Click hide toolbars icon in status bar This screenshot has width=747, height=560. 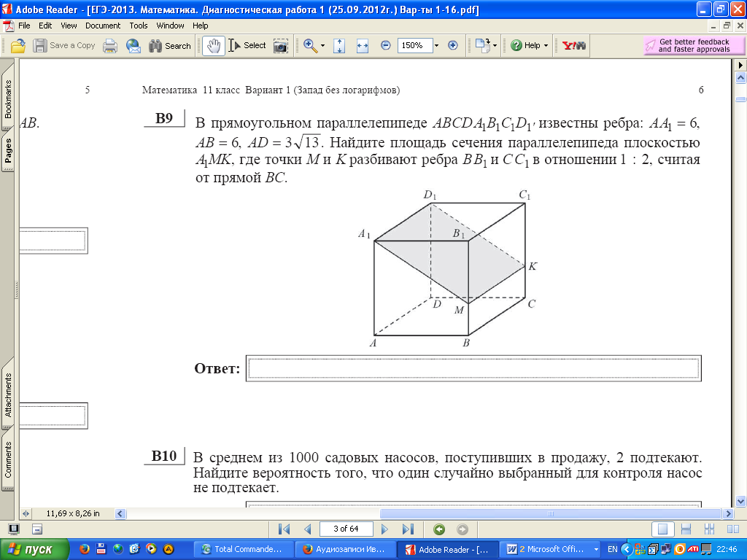pyautogui.click(x=37, y=529)
